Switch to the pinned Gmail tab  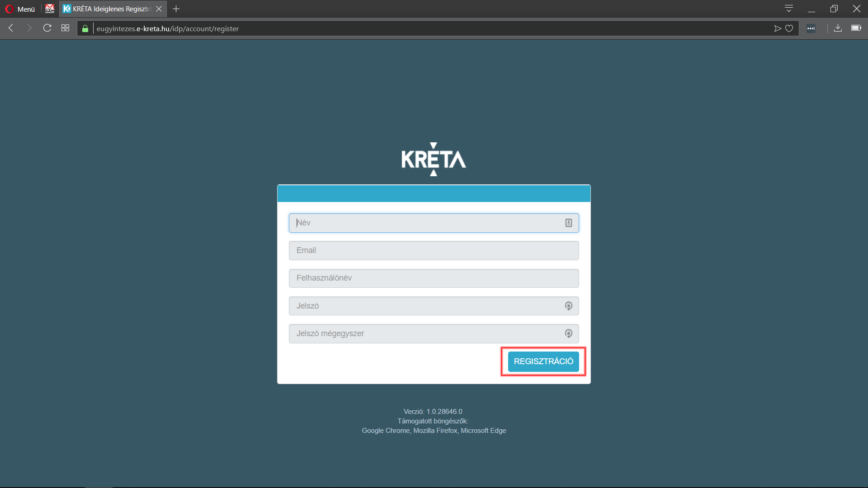click(x=50, y=9)
